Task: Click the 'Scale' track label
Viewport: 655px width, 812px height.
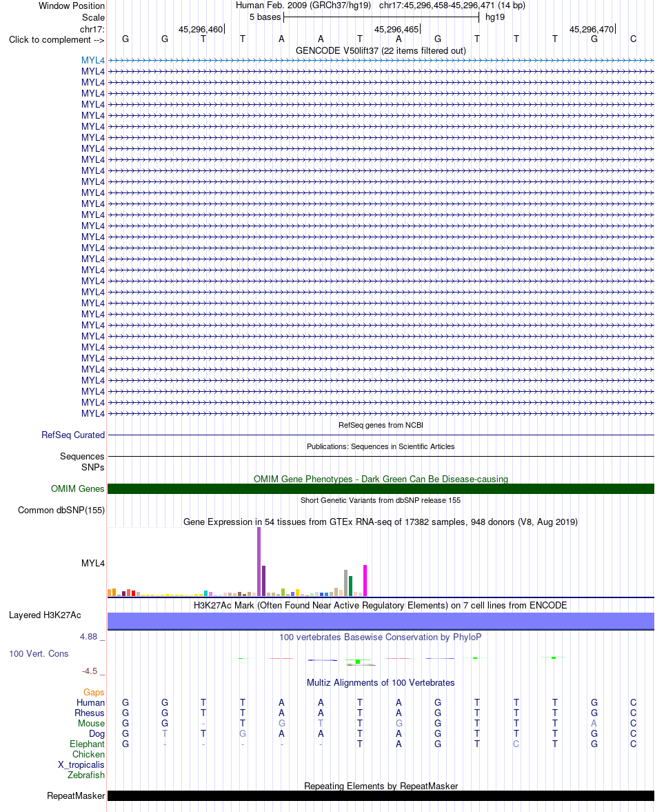Action: pyautogui.click(x=93, y=17)
